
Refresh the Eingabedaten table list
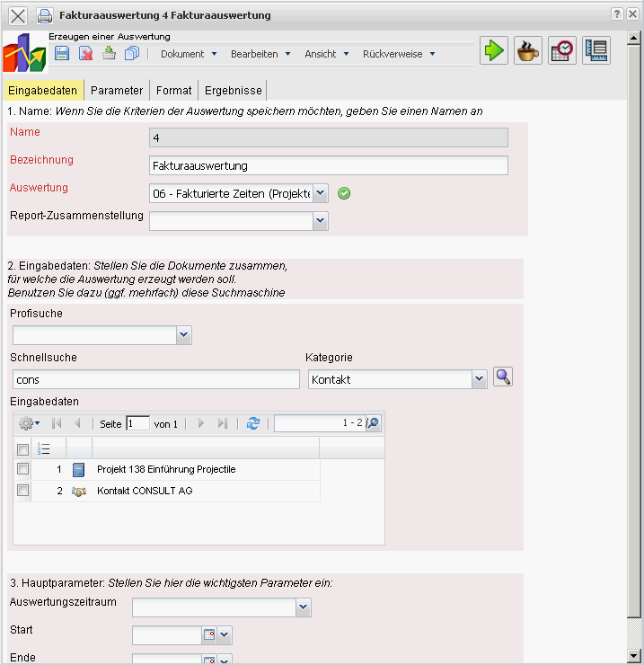pos(253,423)
